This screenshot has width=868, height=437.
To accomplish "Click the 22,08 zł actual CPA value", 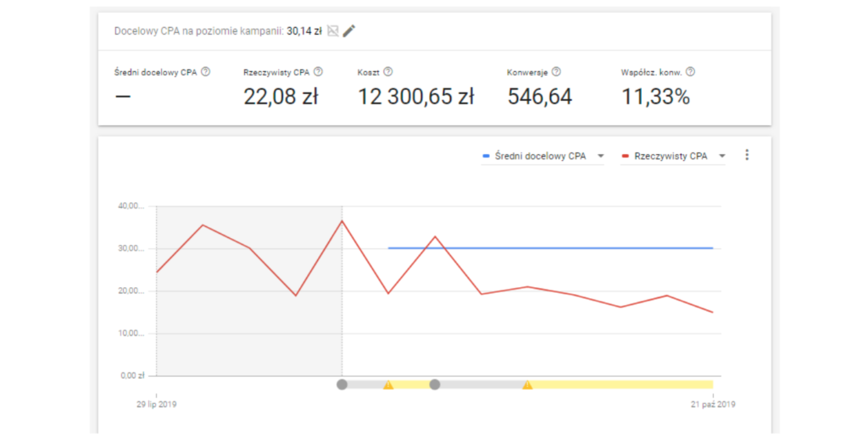I will 281,97.
